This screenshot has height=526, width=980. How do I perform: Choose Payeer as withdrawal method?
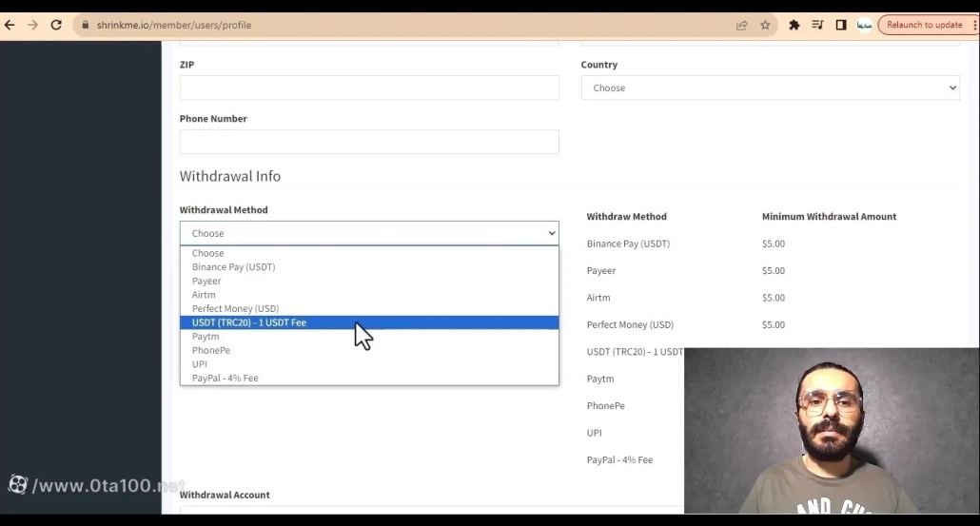click(x=206, y=281)
